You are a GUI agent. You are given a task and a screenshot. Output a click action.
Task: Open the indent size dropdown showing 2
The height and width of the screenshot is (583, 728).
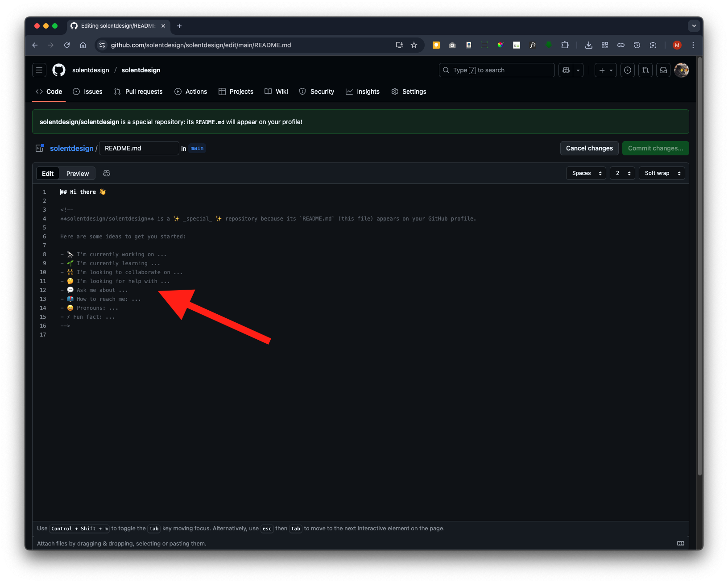click(622, 173)
